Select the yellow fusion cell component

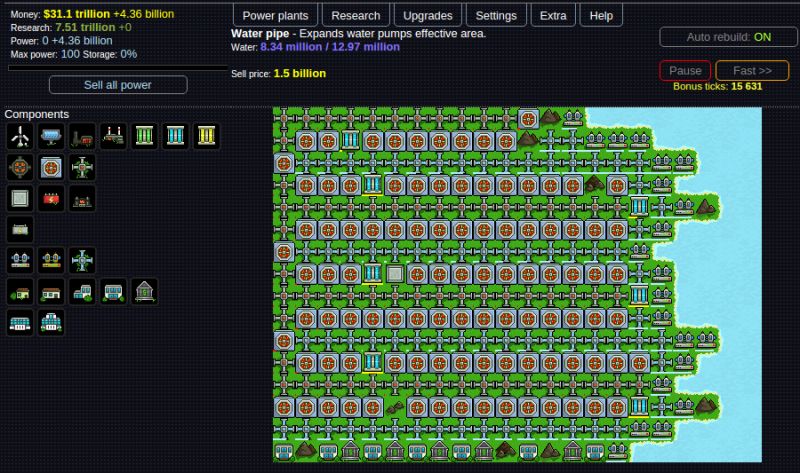click(x=207, y=136)
